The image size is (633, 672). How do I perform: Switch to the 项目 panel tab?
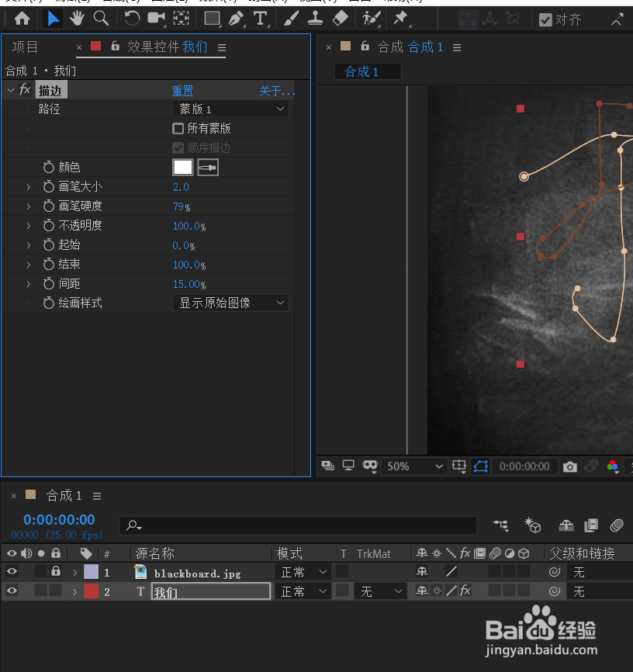(x=25, y=47)
